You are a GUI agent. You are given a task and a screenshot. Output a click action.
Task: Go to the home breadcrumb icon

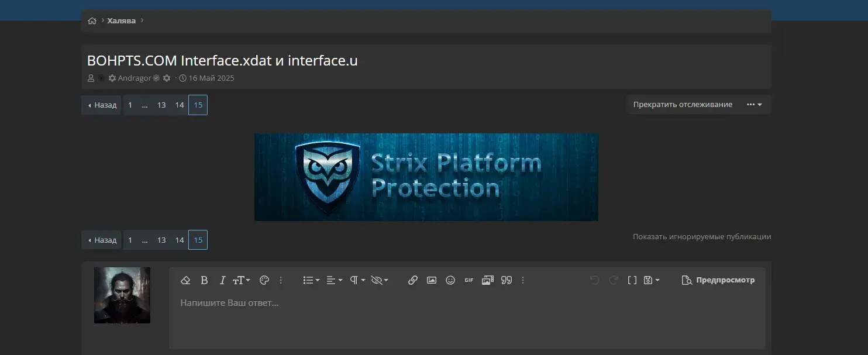coord(92,21)
